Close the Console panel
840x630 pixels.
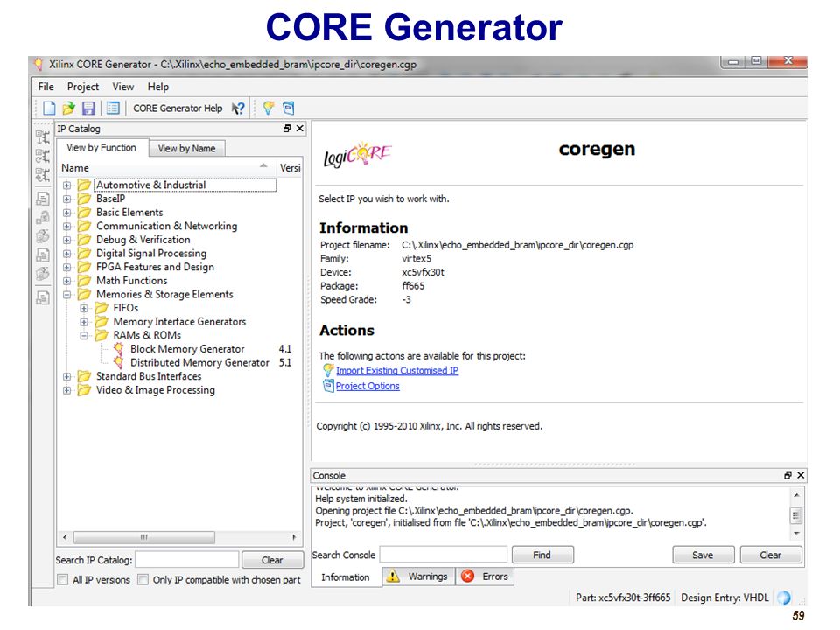pyautogui.click(x=801, y=475)
